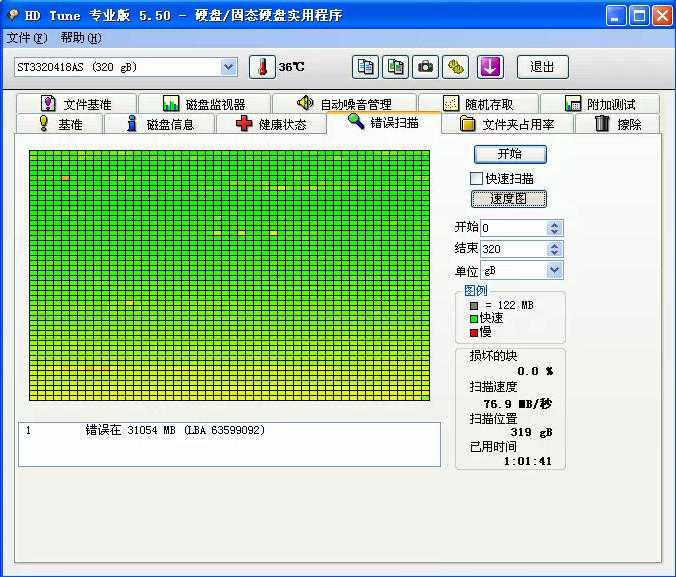This screenshot has width=676, height=577.
Task: Minimize the HD Tune window
Action: coord(616,16)
